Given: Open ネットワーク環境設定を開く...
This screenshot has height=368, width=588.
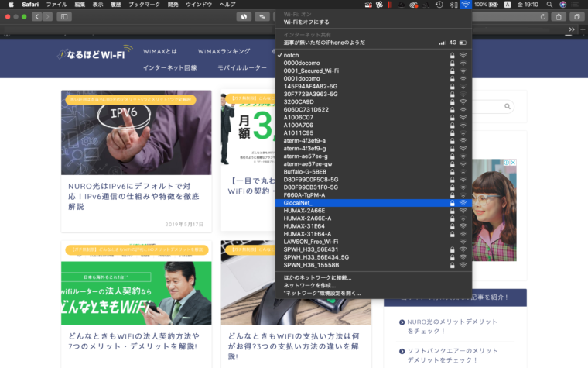Looking at the screenshot, I should tap(373, 294).
